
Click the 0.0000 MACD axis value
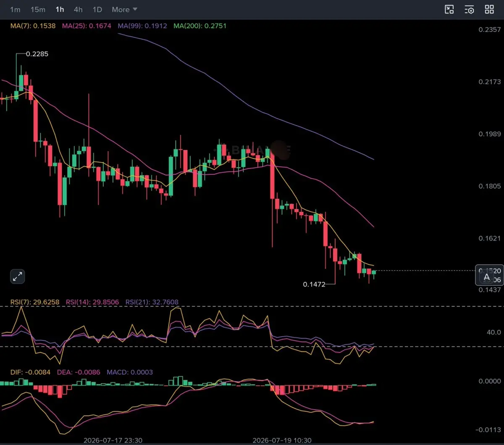click(x=490, y=381)
